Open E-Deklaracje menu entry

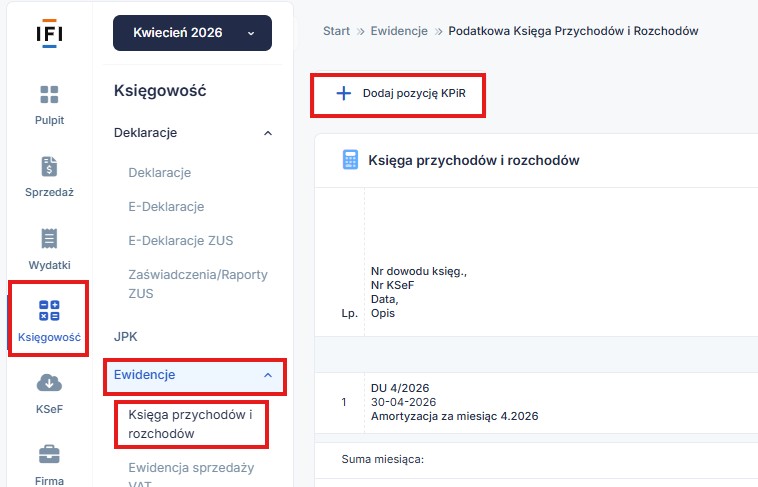point(166,207)
